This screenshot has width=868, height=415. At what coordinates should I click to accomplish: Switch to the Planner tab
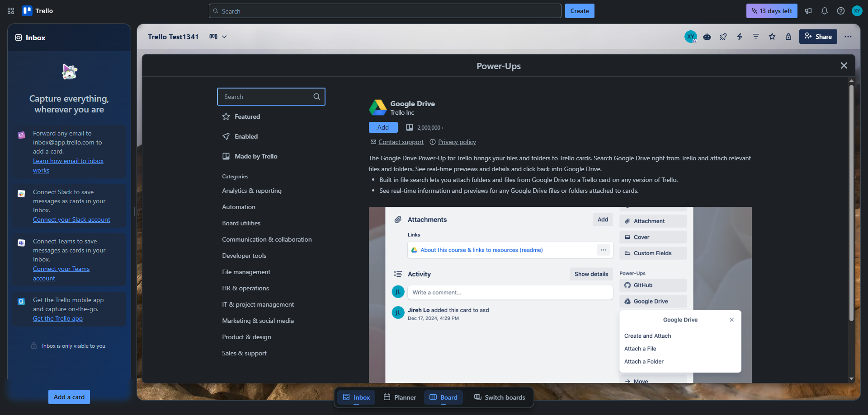point(400,397)
